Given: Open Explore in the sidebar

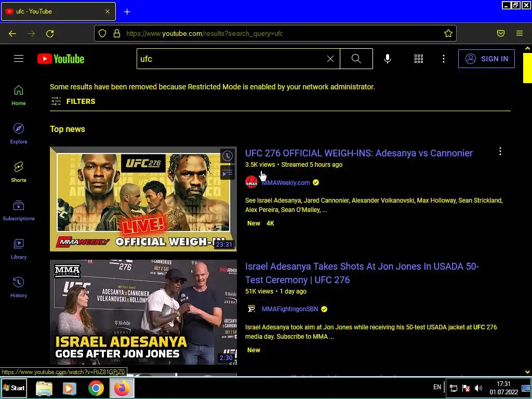Looking at the screenshot, I should (x=19, y=134).
